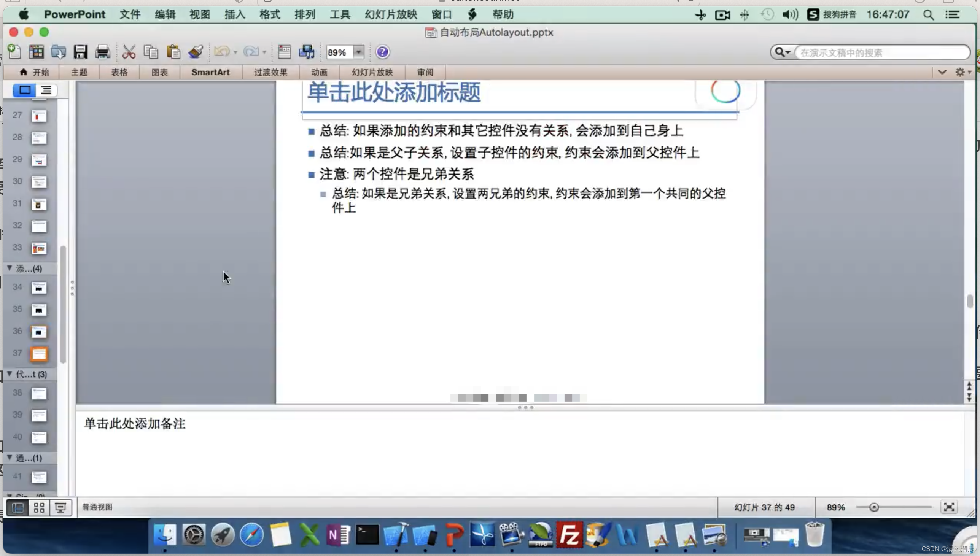Click the zoom slider knob in status bar
Screen dimensions: 980x556
click(x=874, y=507)
